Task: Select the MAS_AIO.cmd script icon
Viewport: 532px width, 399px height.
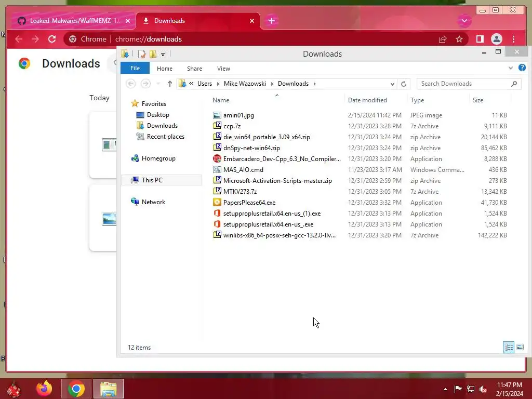Action: 217,169
